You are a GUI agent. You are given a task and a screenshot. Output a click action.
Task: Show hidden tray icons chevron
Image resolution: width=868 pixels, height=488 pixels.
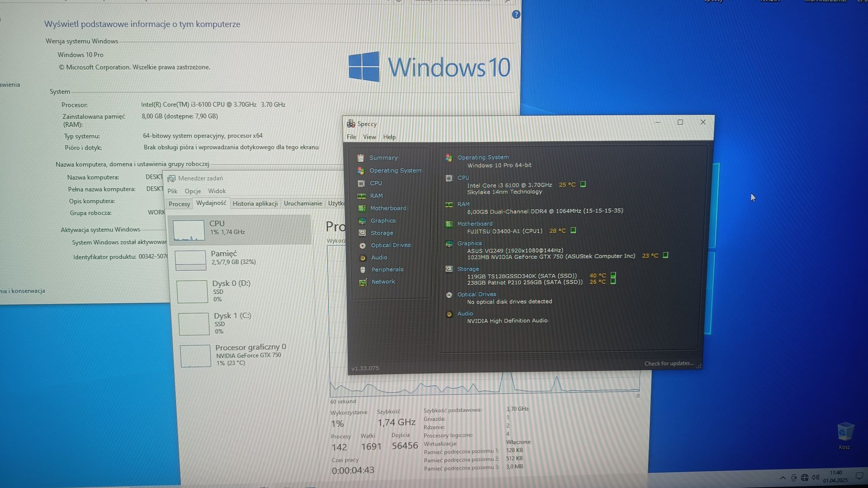tap(783, 478)
